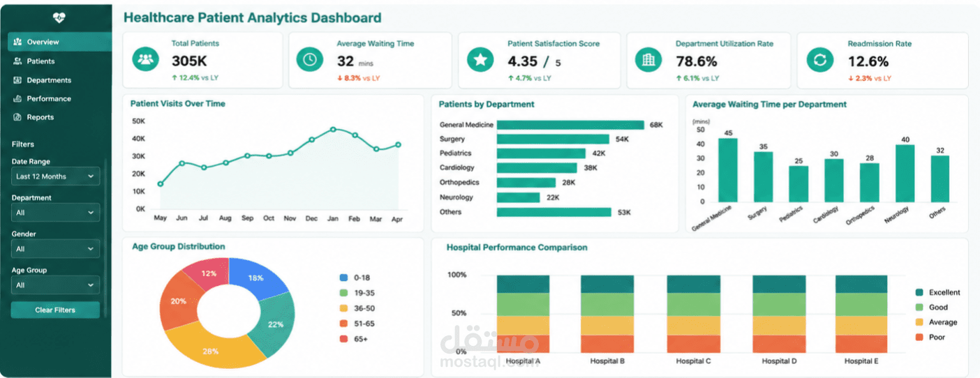Click the 20% orange donut slice

pyautogui.click(x=178, y=301)
